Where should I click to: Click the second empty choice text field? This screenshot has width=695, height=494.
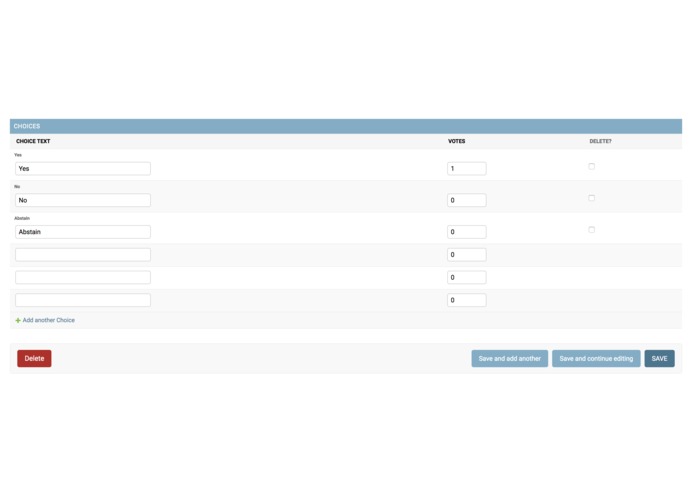coord(83,277)
